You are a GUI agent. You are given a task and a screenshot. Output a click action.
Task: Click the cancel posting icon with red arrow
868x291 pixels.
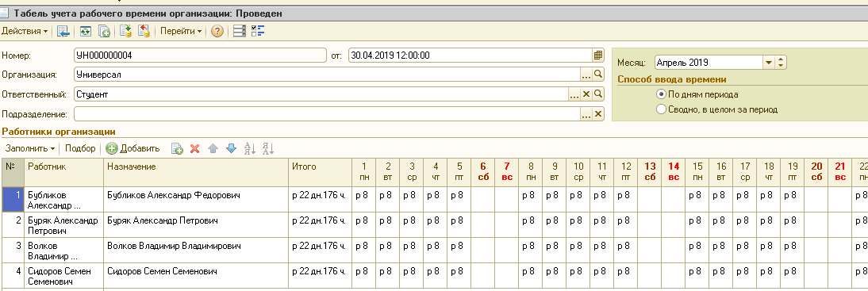pos(144,32)
